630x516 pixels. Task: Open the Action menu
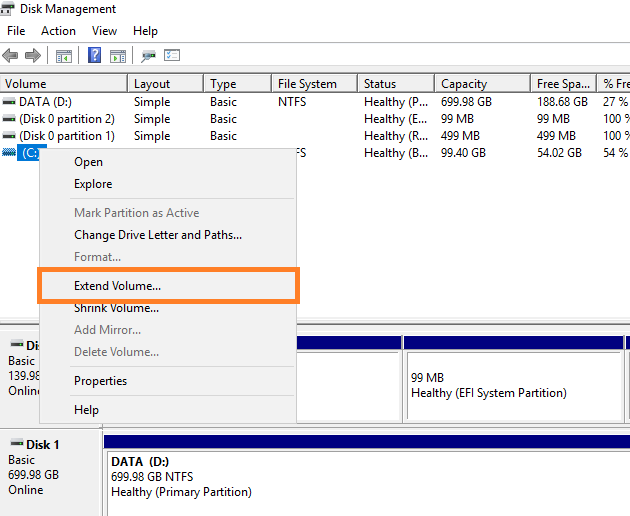coord(58,31)
